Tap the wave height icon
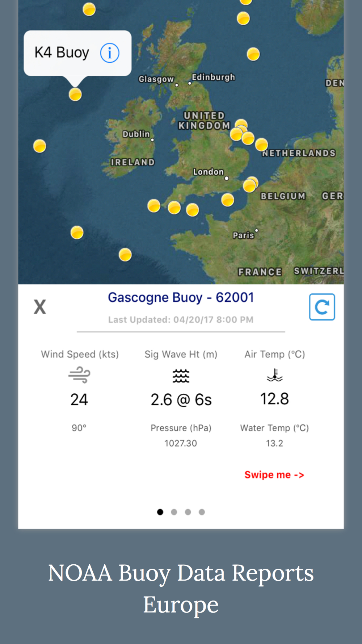 [181, 376]
